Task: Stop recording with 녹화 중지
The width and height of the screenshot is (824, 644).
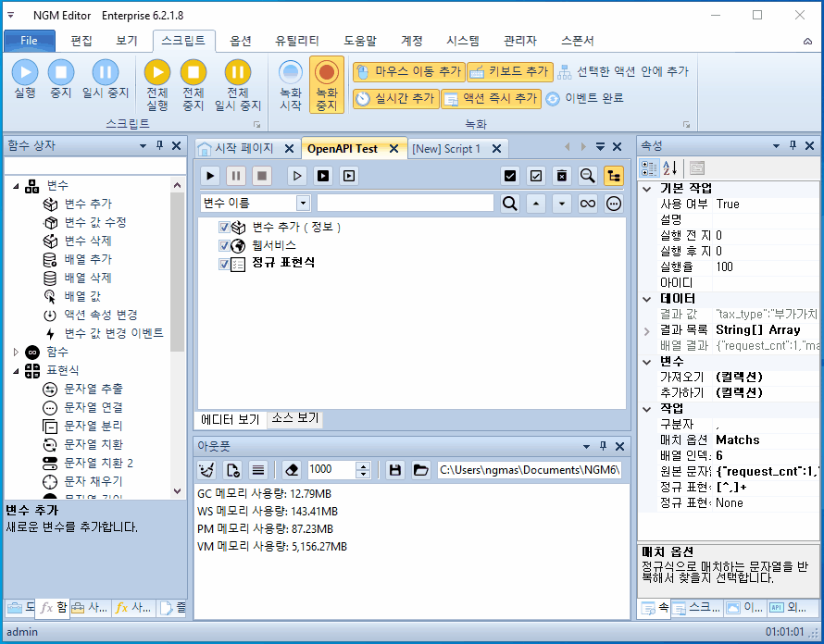Action: click(326, 85)
